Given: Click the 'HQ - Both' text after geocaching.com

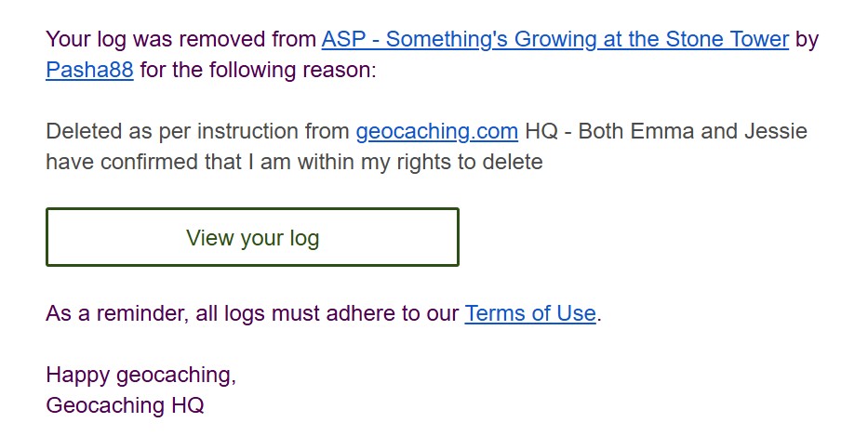Looking at the screenshot, I should click(x=574, y=132).
